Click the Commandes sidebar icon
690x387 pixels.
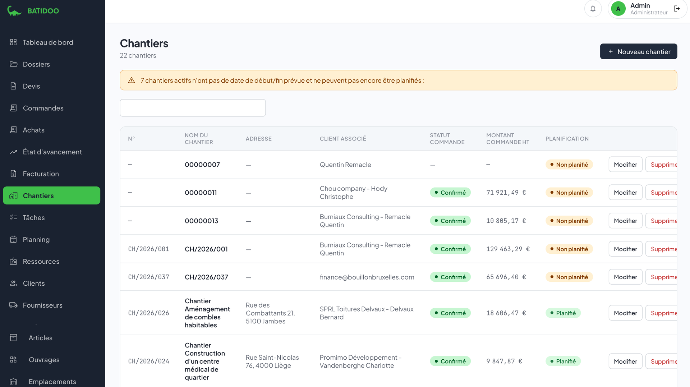(14, 108)
